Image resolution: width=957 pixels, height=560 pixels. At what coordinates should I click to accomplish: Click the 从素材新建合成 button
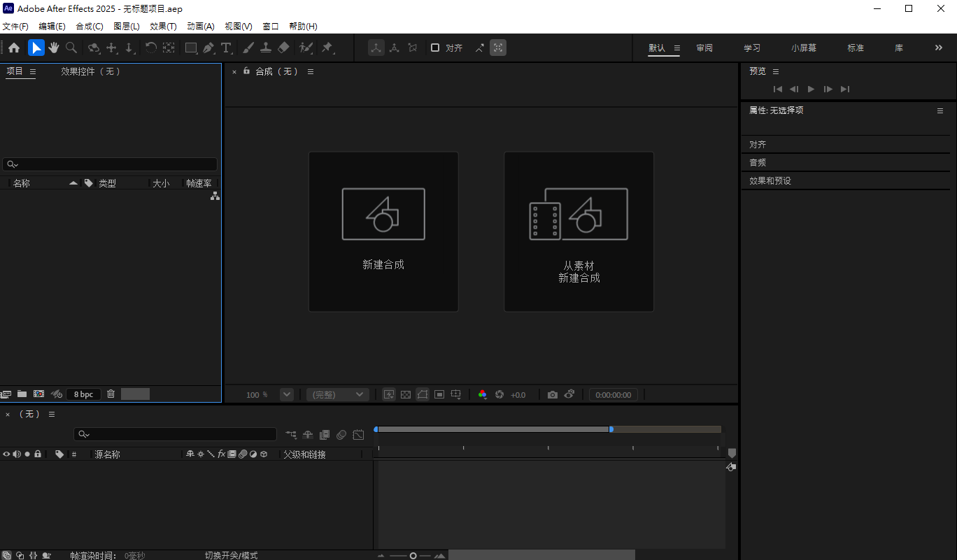tap(579, 231)
